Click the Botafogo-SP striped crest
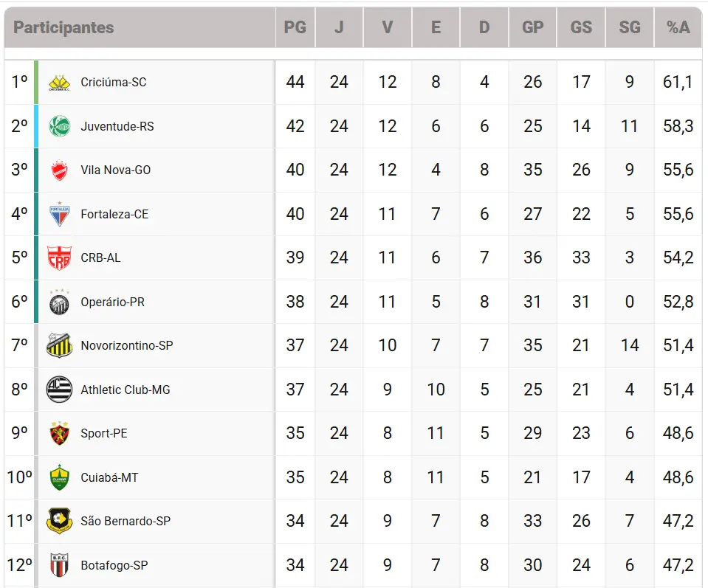This screenshot has height=588, width=708. [59, 565]
